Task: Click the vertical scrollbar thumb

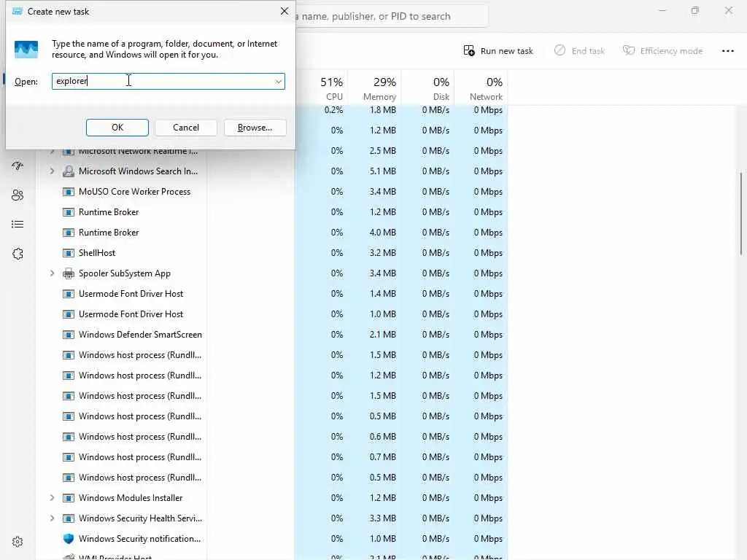Action: 741,214
